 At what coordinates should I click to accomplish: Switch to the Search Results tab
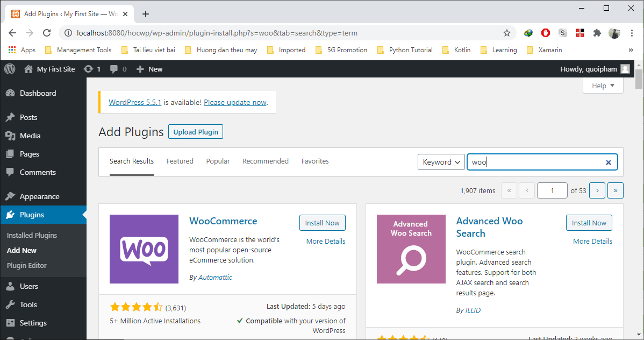coord(131,161)
